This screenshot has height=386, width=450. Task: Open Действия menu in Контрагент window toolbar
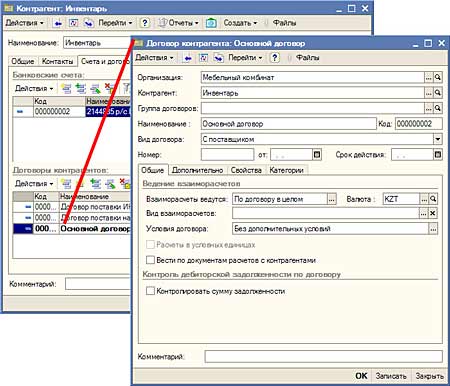point(25,23)
